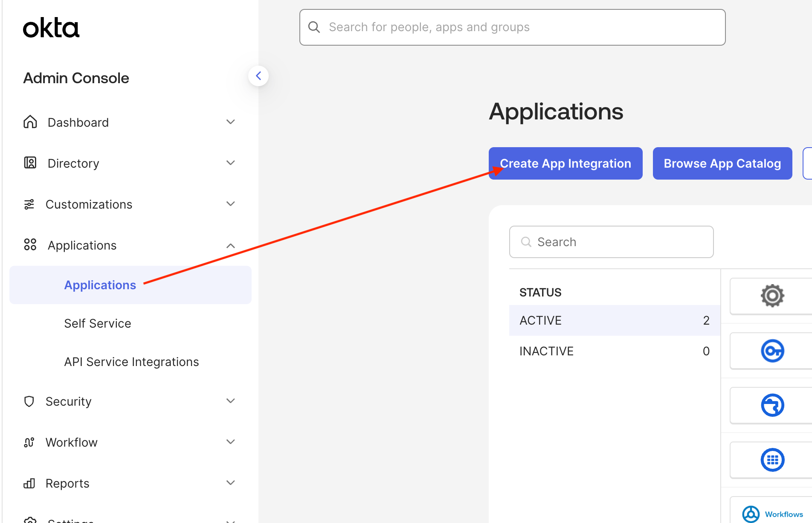Click the INACTIVE count 0
812x523 pixels.
706,351
